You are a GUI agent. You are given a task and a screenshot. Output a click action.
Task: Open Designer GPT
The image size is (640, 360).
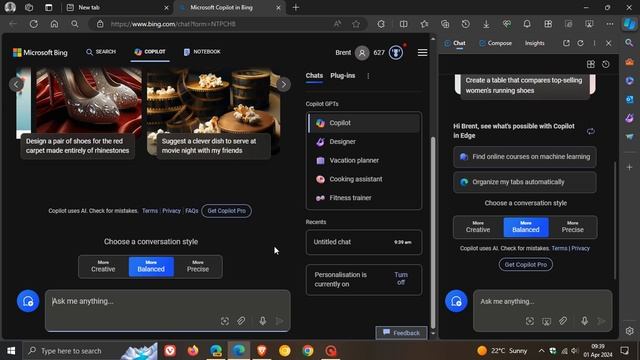[x=364, y=142]
